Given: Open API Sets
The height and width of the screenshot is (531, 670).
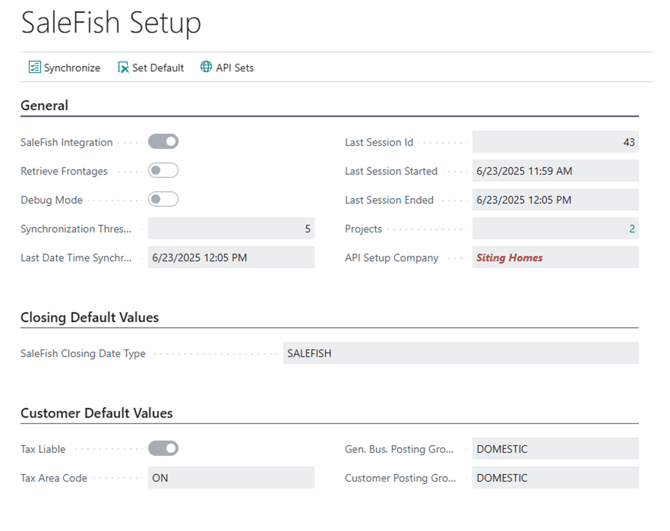Looking at the screenshot, I should [x=227, y=67].
